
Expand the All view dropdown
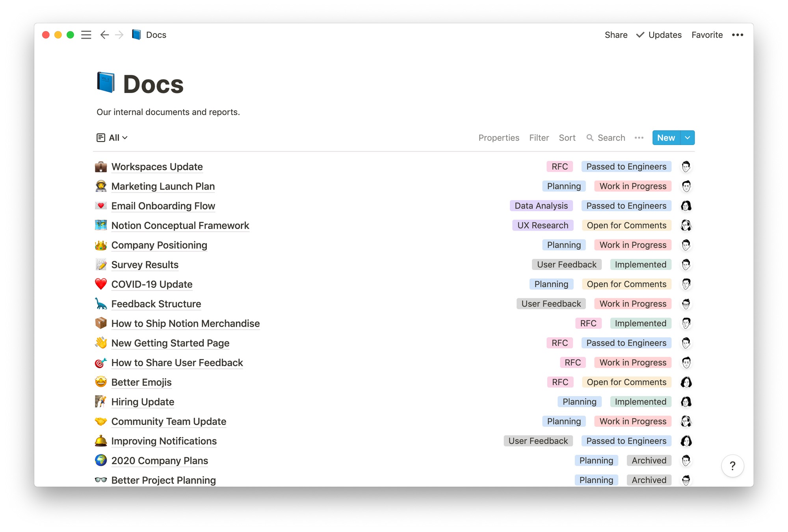point(112,138)
